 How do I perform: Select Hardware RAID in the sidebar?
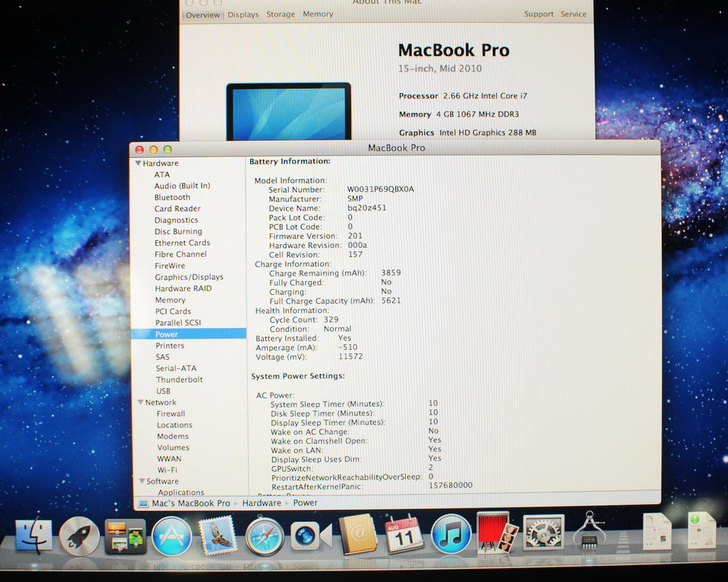[184, 289]
